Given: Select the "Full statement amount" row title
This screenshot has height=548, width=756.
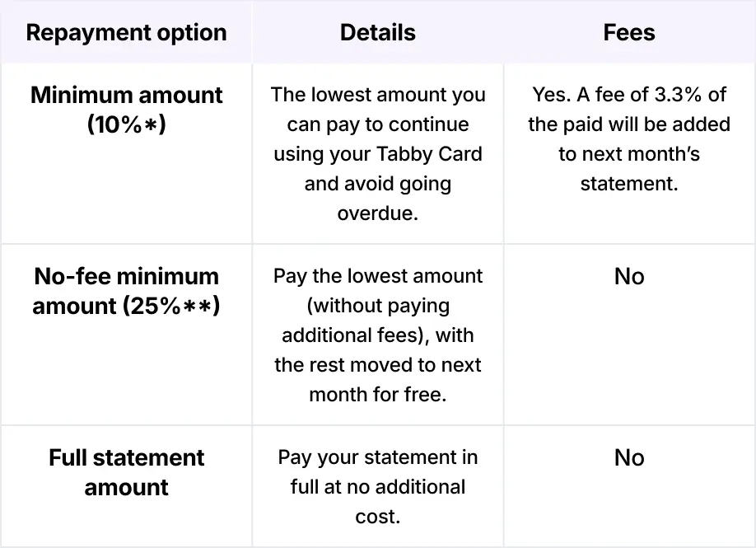Looking at the screenshot, I should coord(126,472).
